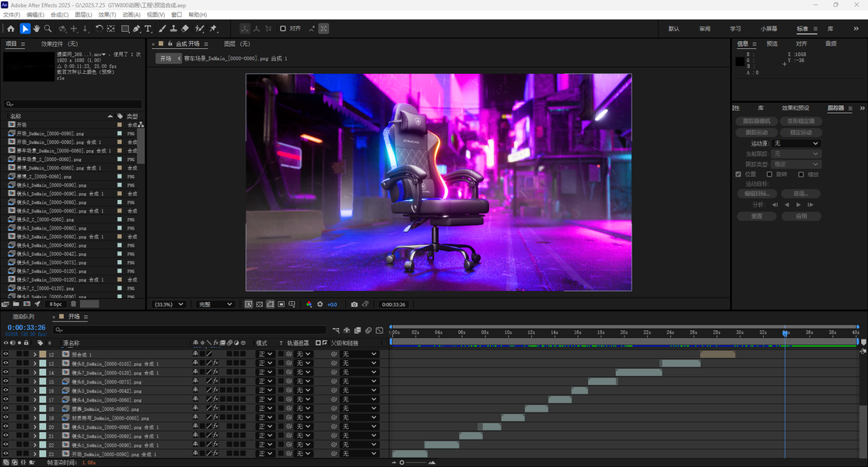Take a snapshot with the camera icon

click(355, 304)
